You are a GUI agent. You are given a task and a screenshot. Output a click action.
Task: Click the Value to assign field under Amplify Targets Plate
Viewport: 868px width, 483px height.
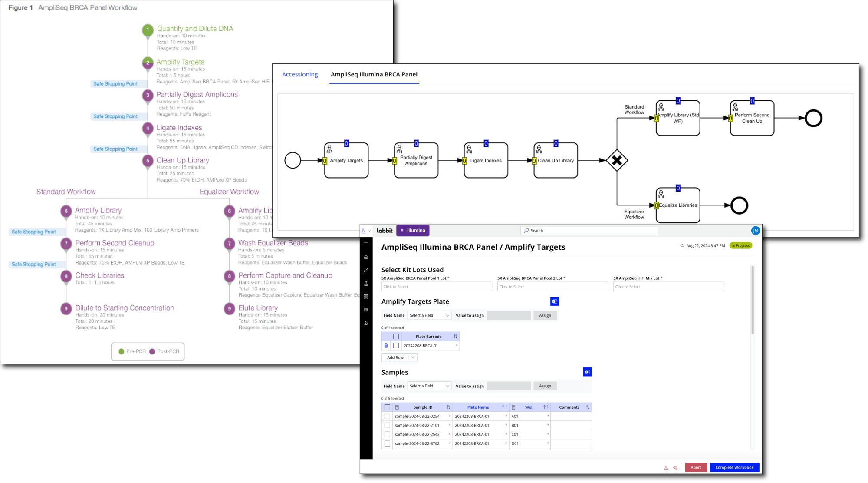[509, 316]
